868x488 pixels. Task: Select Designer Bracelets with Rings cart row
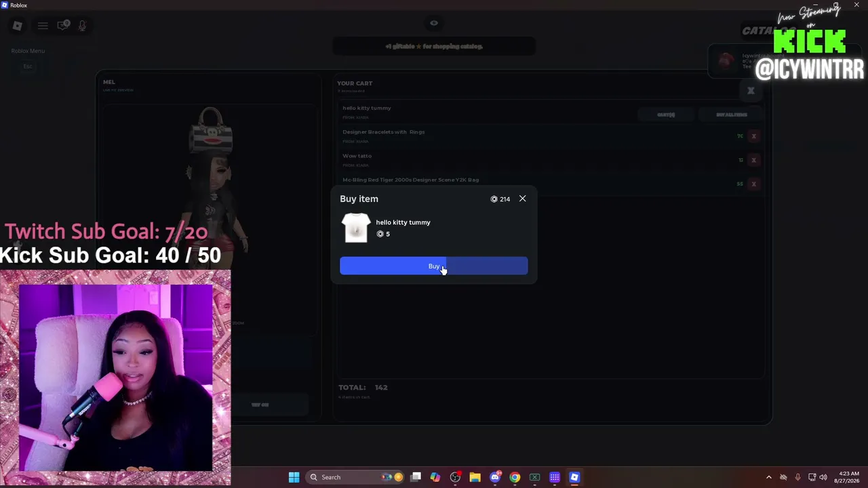click(x=551, y=136)
